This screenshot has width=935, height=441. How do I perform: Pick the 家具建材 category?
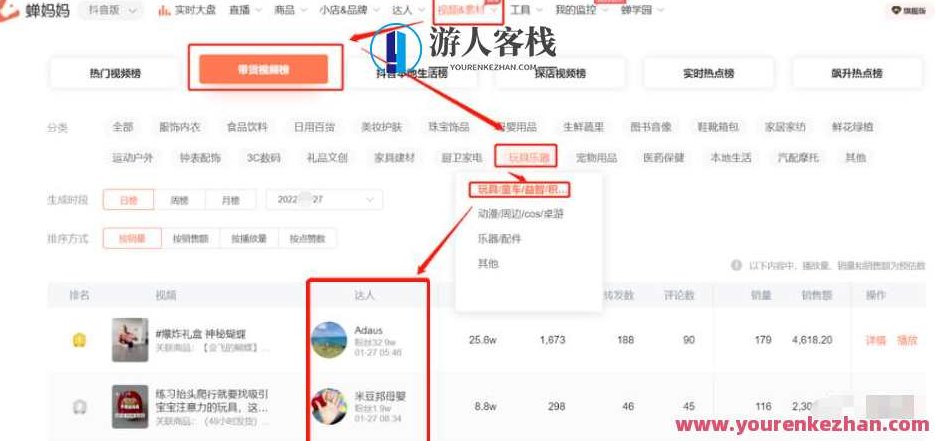(x=395, y=158)
